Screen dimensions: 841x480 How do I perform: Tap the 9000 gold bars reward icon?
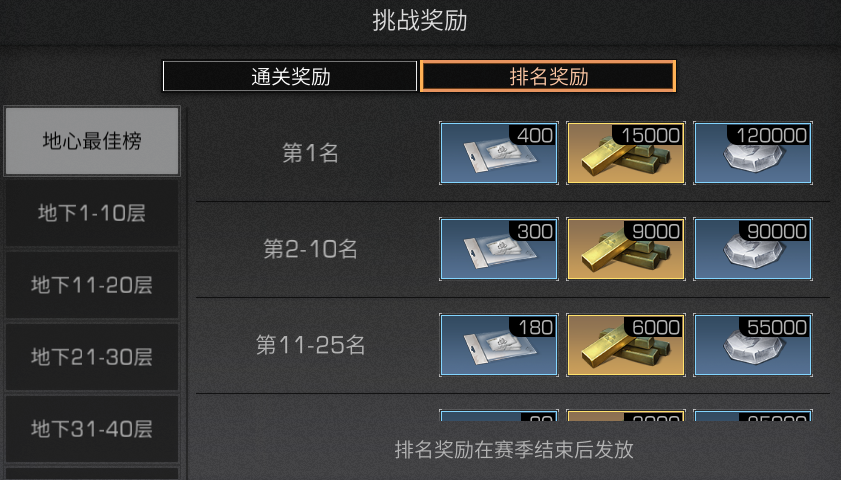click(626, 249)
